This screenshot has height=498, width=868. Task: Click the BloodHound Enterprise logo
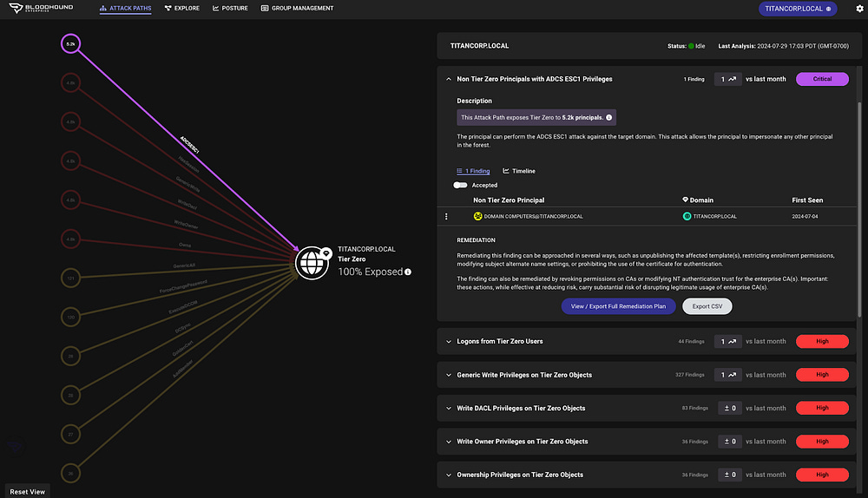tap(41, 8)
